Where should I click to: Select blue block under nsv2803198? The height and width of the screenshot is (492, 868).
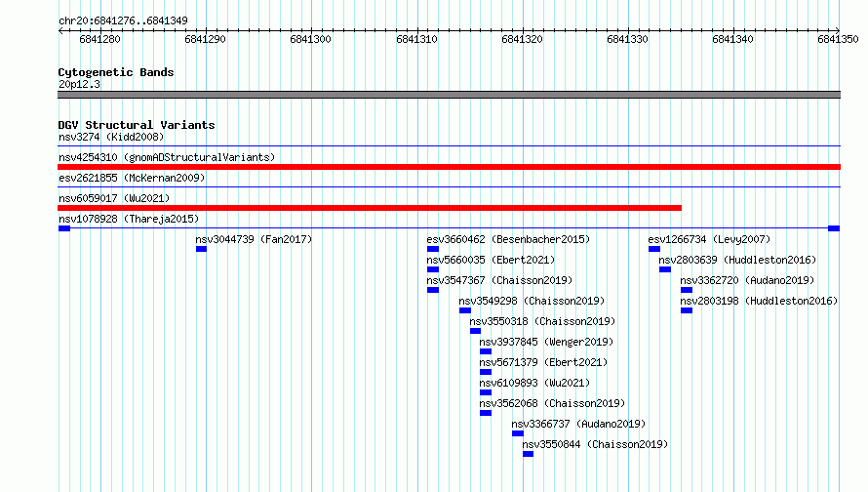click(687, 310)
